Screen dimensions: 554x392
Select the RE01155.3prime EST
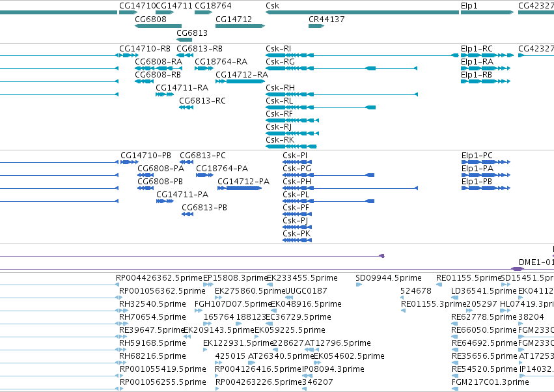(434, 304)
